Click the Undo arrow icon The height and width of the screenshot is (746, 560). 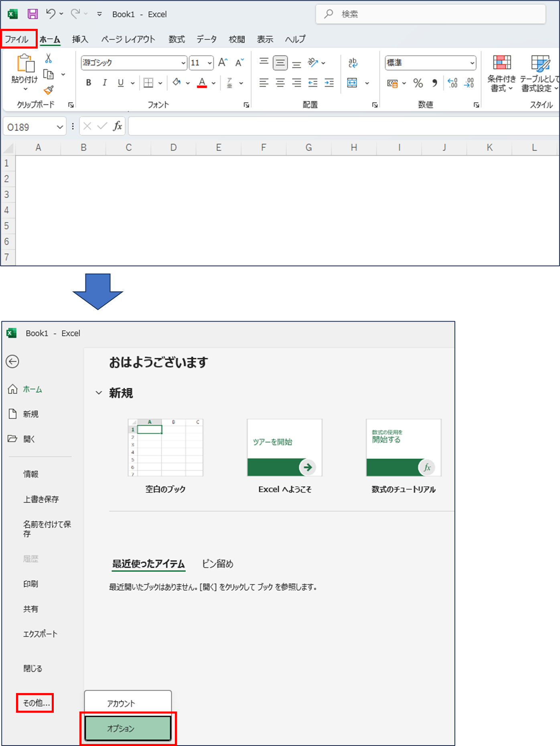pos(51,14)
